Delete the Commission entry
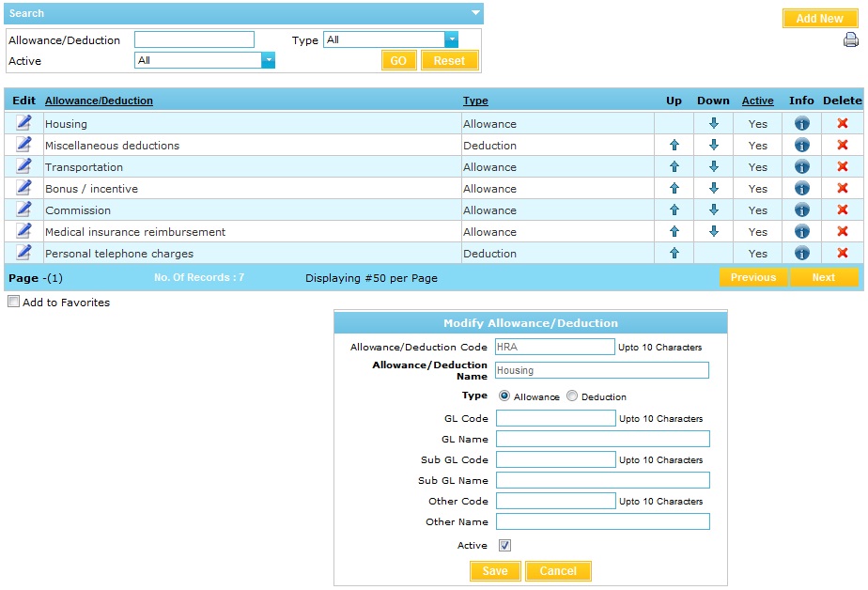Image resolution: width=868 pixels, height=590 pixels. pos(843,210)
